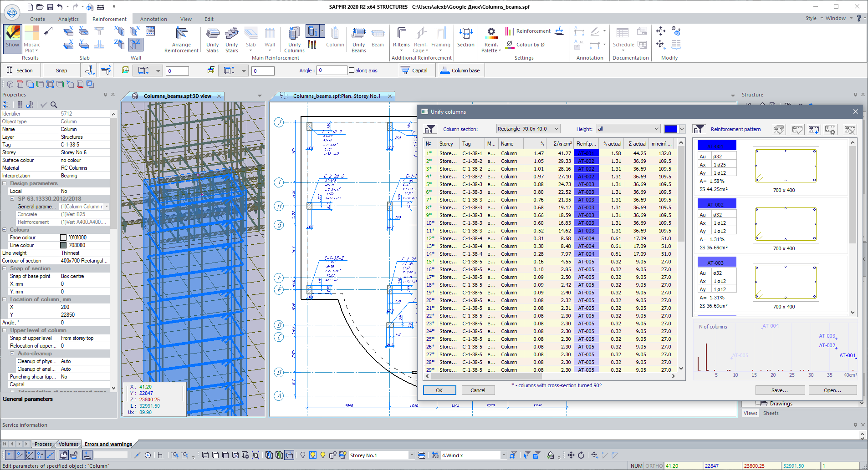Click the Angle input field in the toolbar
868x470 pixels.
click(332, 70)
